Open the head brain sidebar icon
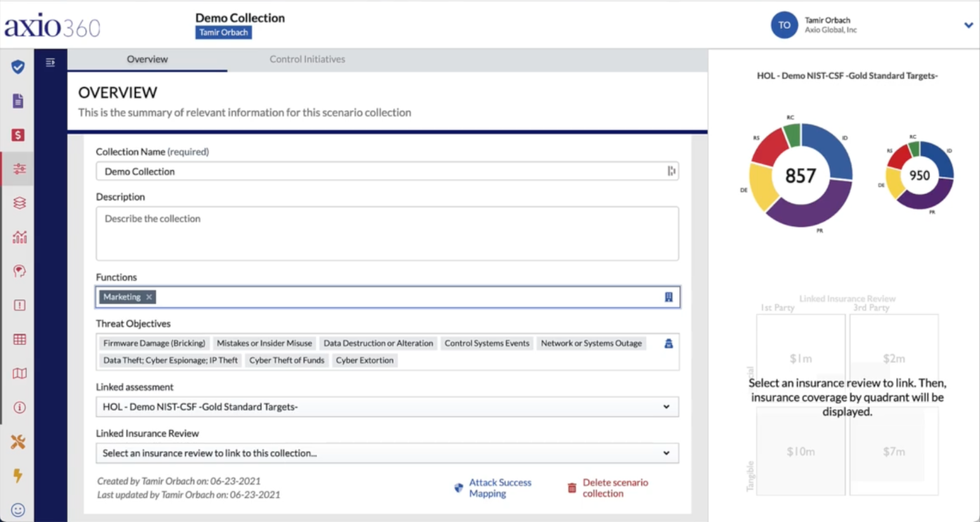980x522 pixels. (x=19, y=271)
